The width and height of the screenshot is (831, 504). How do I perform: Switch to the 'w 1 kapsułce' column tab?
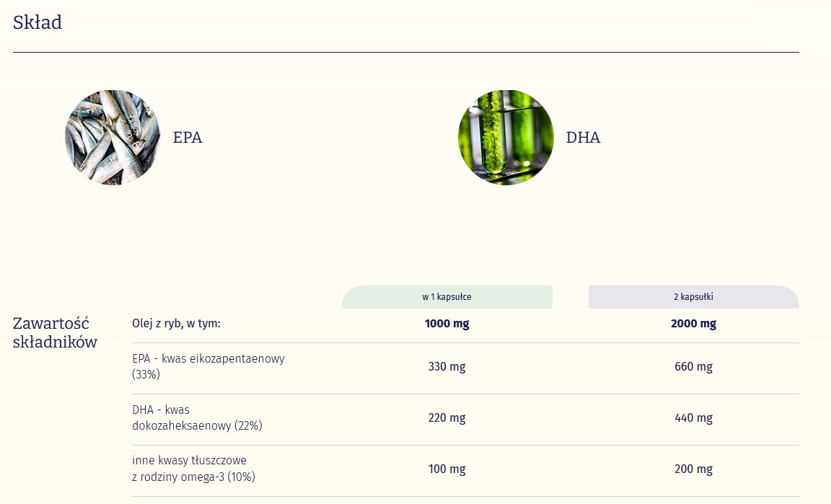pos(447,297)
